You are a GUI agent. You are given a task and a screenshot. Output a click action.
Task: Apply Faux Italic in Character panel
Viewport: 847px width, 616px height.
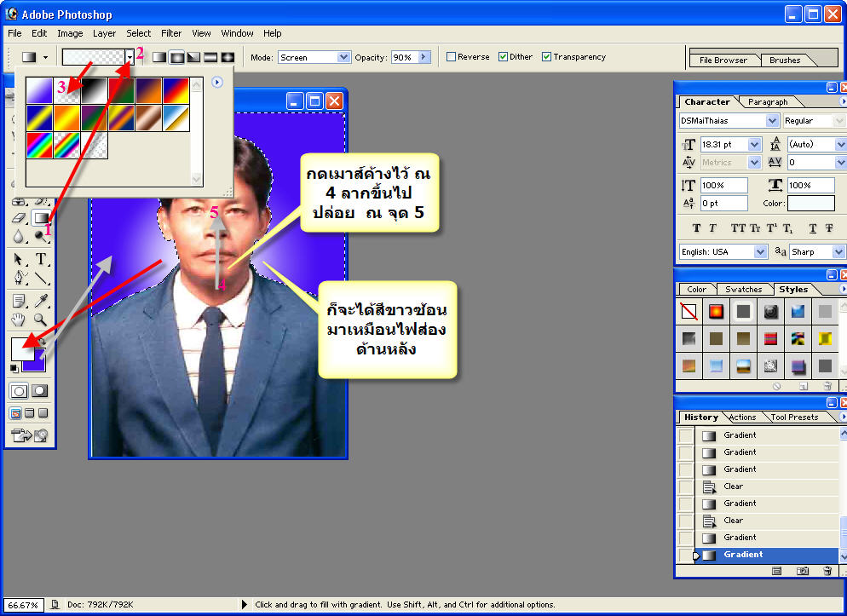coord(712,228)
